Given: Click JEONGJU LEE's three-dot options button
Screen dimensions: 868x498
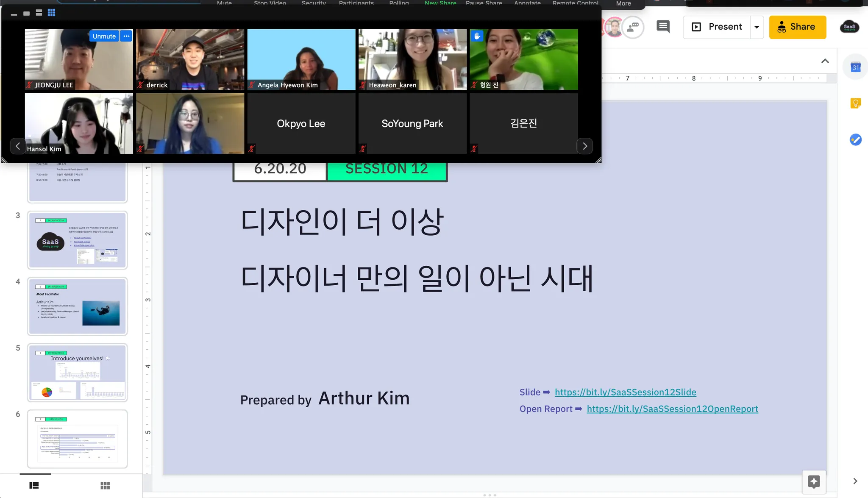Looking at the screenshot, I should click(x=126, y=36).
